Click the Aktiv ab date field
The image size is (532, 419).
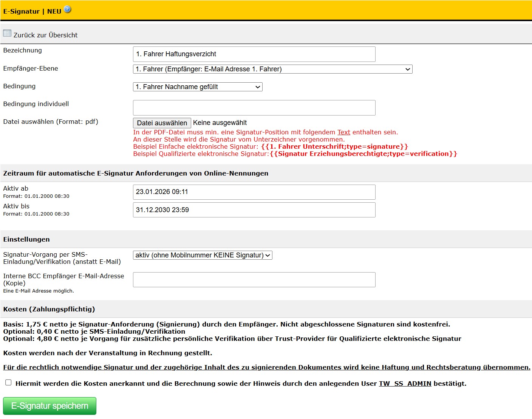point(254,192)
